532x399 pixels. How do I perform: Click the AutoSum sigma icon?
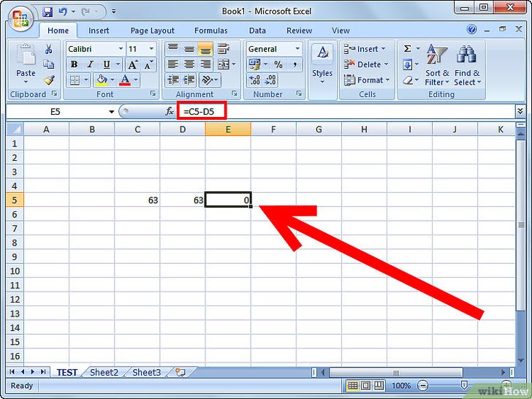pos(406,49)
